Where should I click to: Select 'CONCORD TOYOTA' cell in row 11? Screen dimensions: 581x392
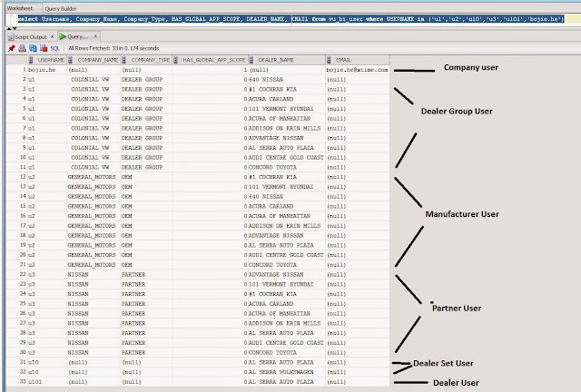287,167
